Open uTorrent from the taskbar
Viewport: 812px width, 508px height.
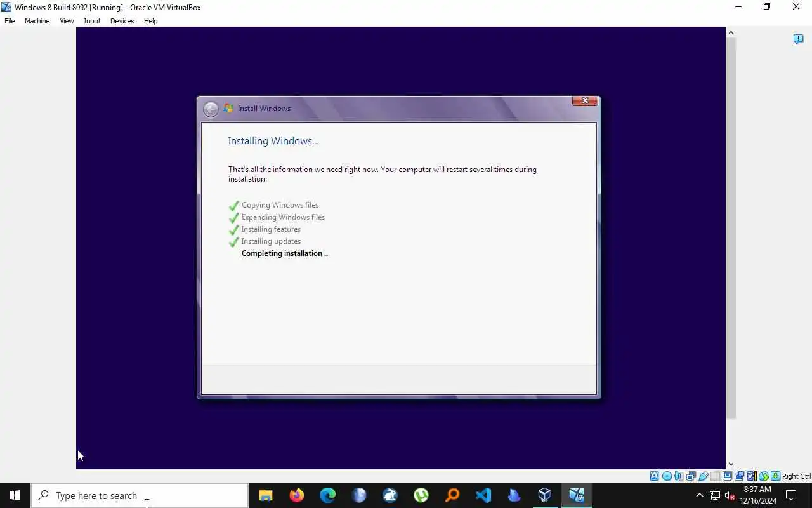pos(421,495)
